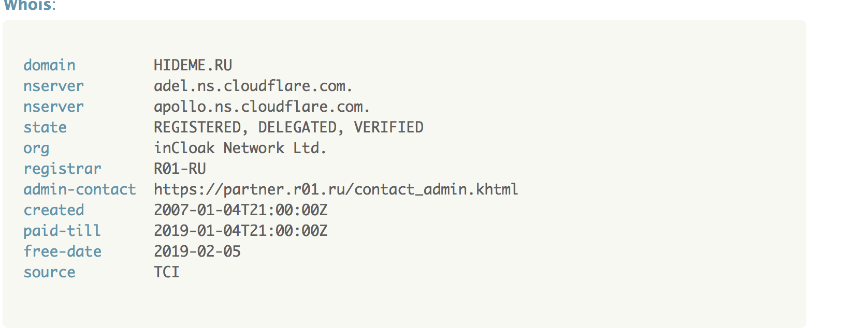Screen dimensions: 868x328
Task: Click the apollo.ns.cloudflare.com nameserver entry
Action: [x=262, y=107]
